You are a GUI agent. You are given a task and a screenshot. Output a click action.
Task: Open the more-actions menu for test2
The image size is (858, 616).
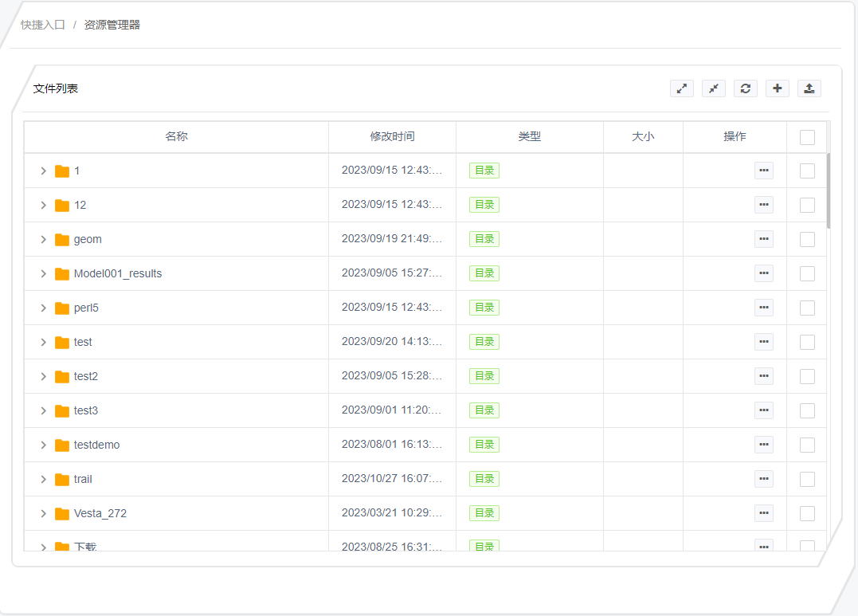[x=764, y=376]
